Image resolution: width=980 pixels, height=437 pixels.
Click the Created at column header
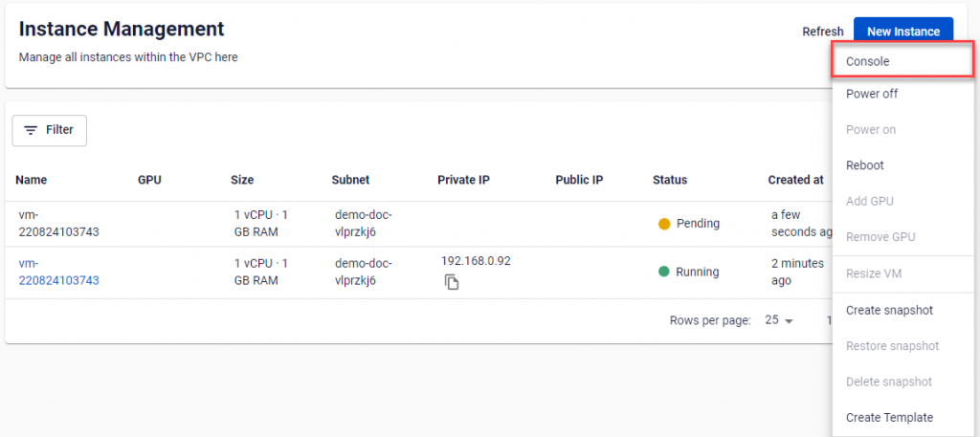coord(795,180)
